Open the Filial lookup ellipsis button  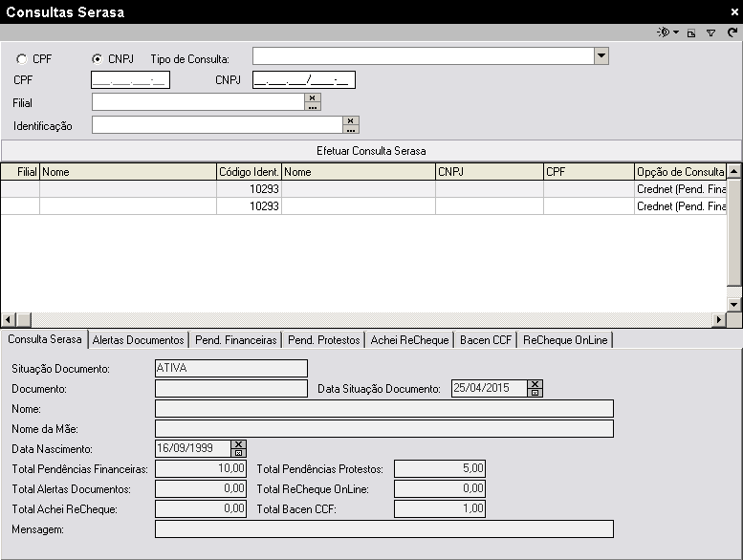[x=313, y=106]
